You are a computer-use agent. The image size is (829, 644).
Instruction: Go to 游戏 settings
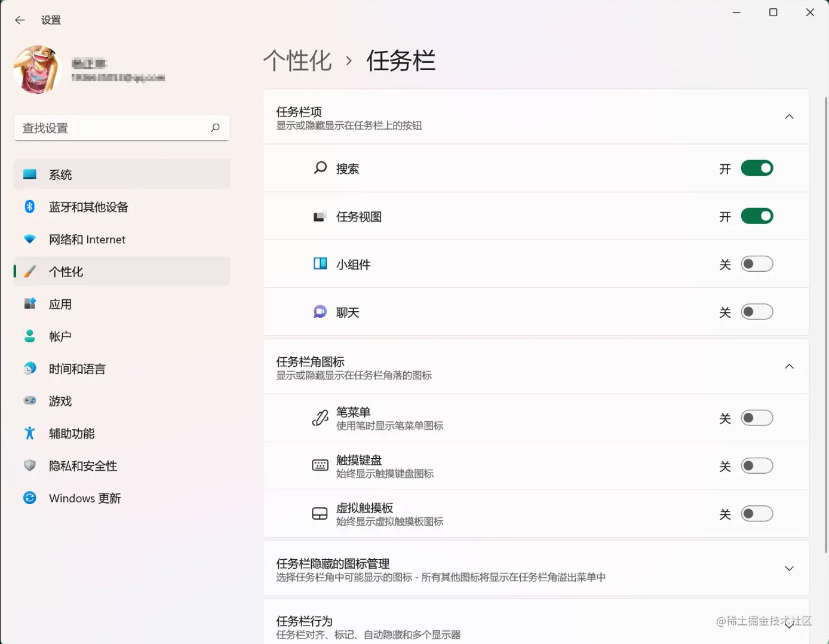click(122, 401)
